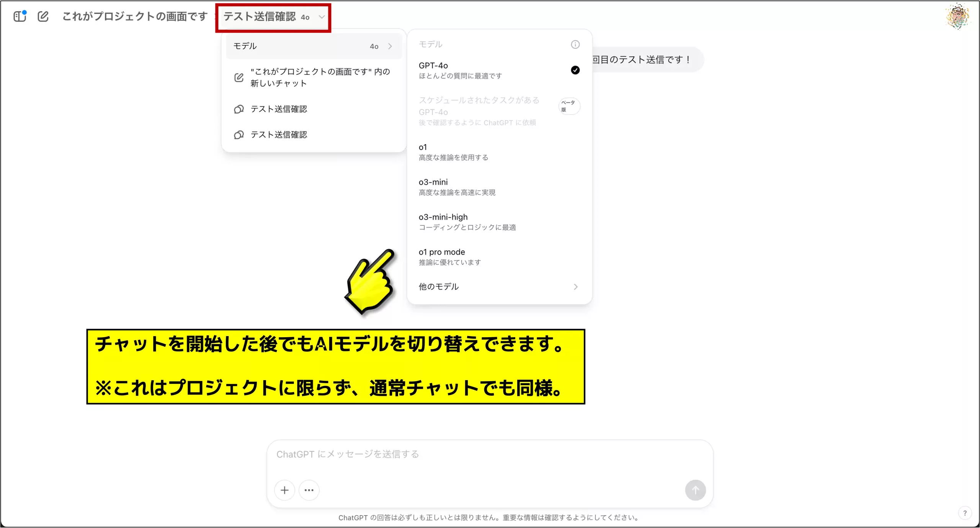Select the o3-mini-high model
980x528 pixels.
[499, 221]
